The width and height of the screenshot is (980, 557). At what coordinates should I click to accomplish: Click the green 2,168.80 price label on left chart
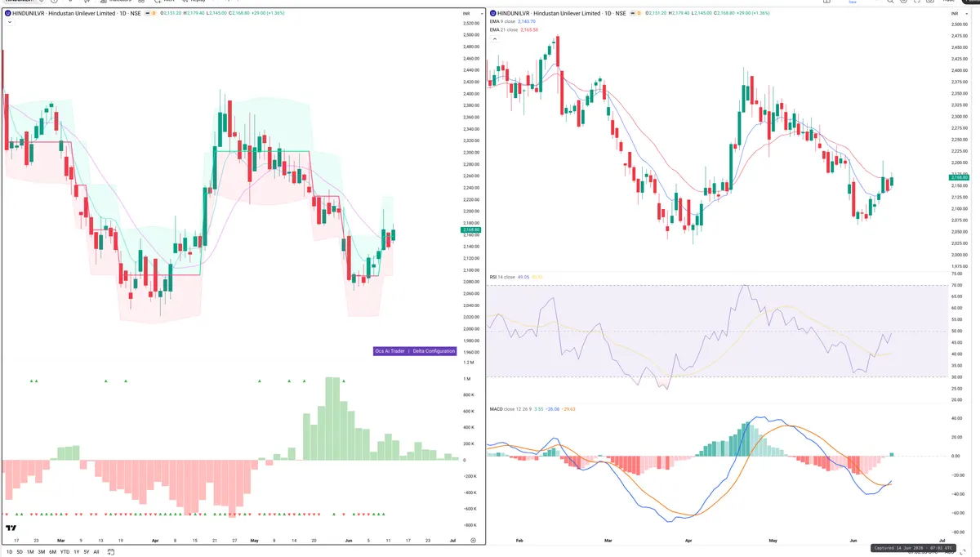pos(471,230)
